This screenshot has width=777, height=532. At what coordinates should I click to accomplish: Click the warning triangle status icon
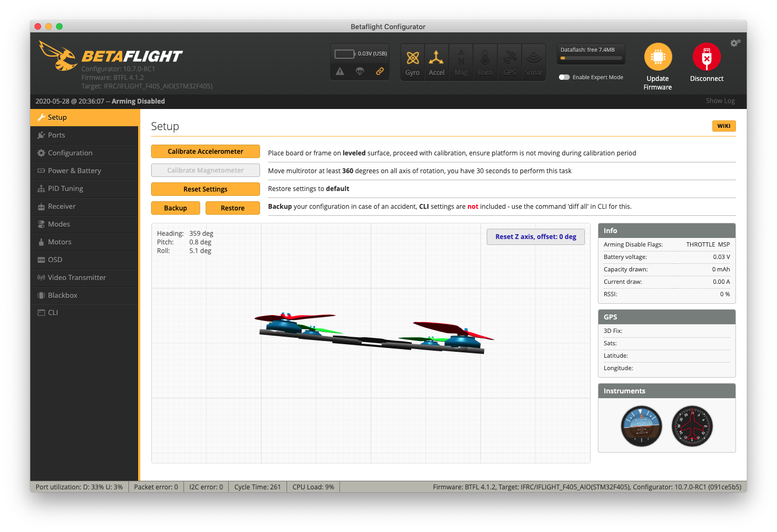340,71
